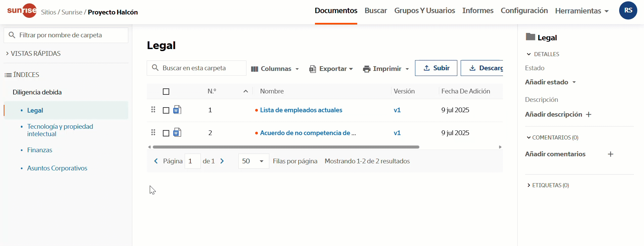Open the Añadir estado dropdown
644x246 pixels.
pyautogui.click(x=551, y=82)
